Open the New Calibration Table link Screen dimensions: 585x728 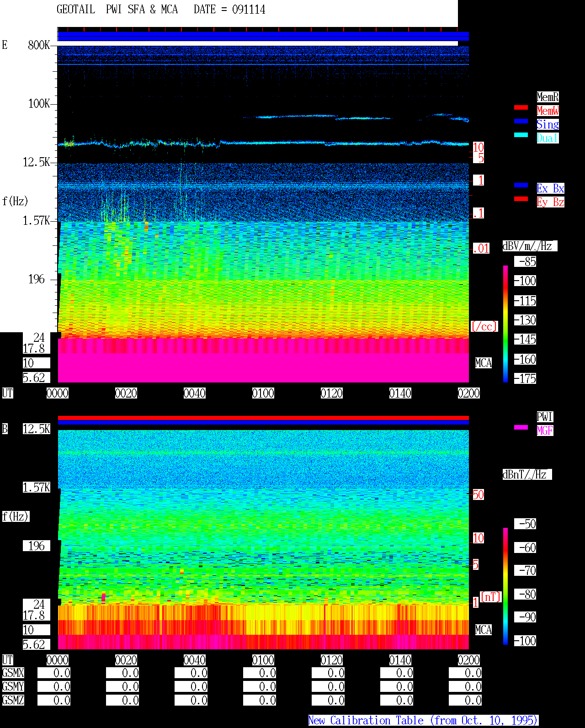pos(423,720)
